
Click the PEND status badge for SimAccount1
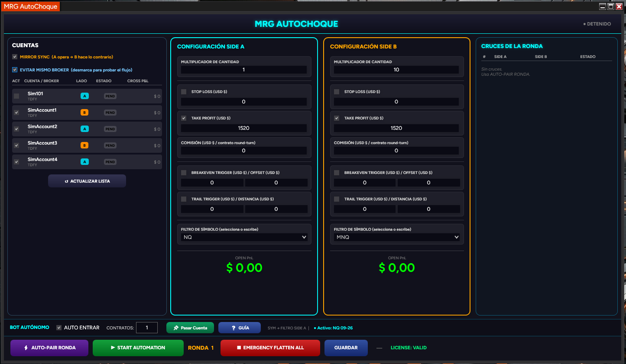coord(110,113)
